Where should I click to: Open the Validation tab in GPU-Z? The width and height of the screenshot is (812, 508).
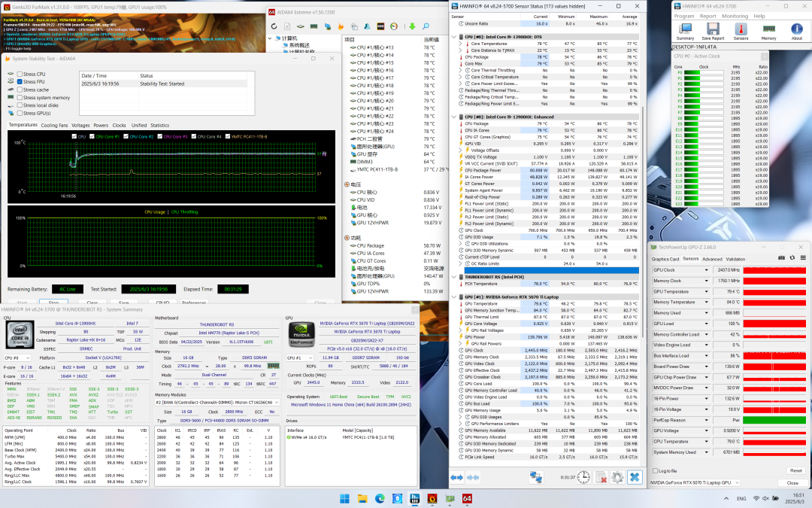(735, 259)
